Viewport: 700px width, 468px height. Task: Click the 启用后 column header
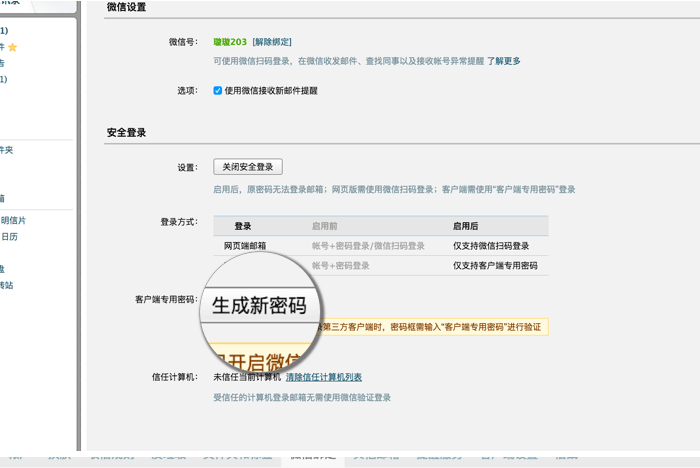pos(465,226)
